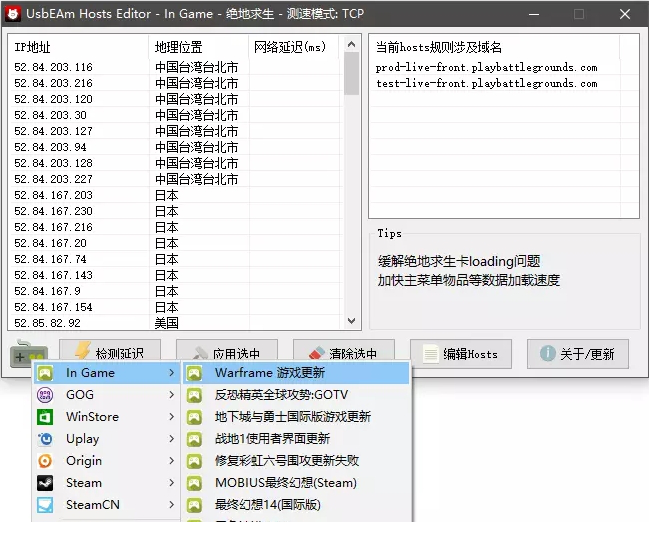The height and width of the screenshot is (542, 649).
Task: Click the icon beside Warframe 游戏更新
Action: click(194, 373)
